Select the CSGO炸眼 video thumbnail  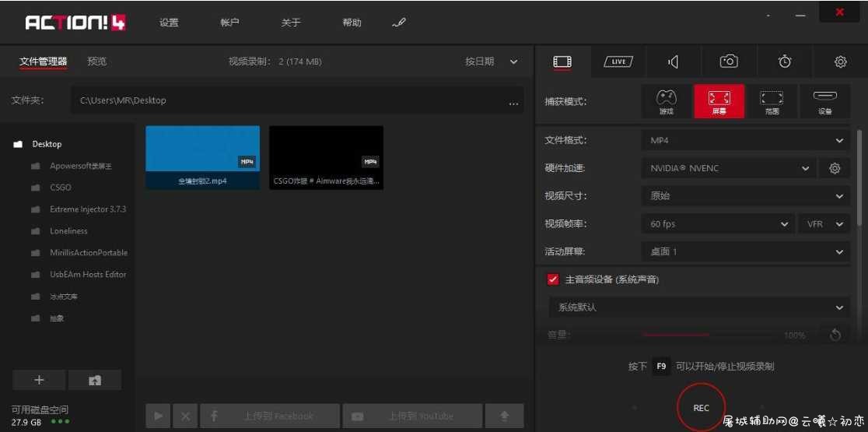click(x=326, y=157)
